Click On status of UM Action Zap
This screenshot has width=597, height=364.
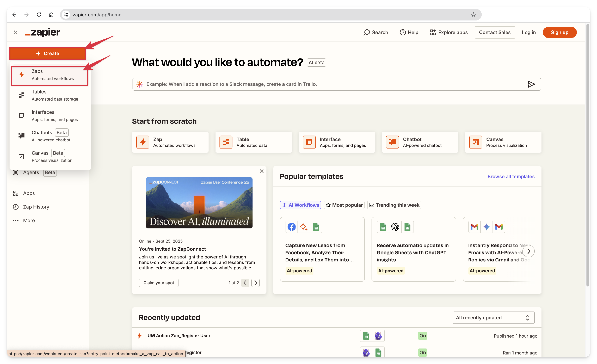click(422, 335)
